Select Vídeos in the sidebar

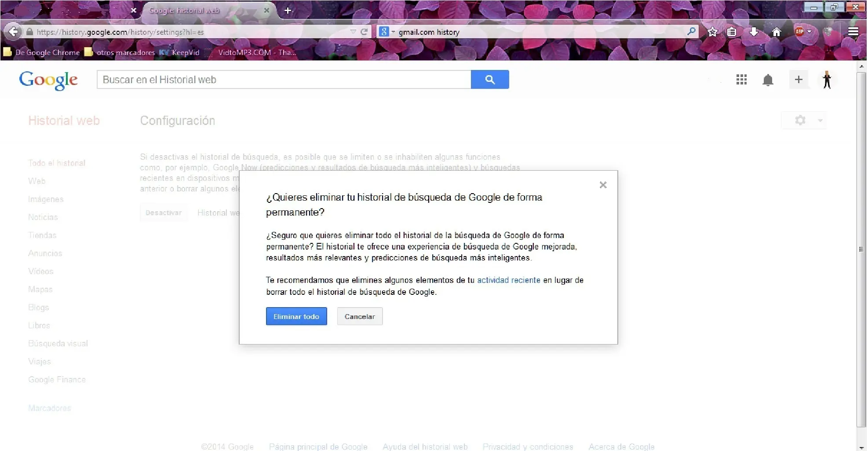click(41, 271)
